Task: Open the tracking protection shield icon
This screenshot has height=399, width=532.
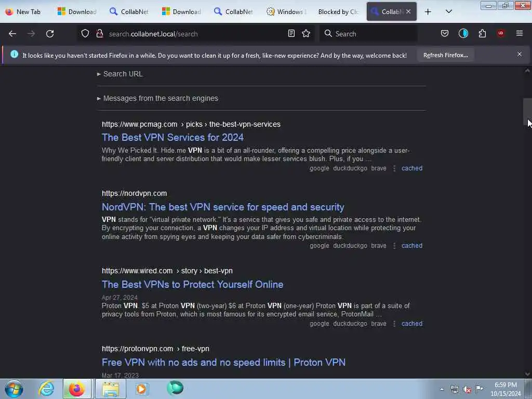Action: click(85, 33)
